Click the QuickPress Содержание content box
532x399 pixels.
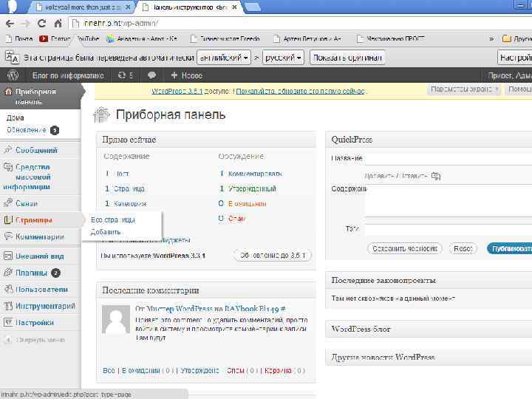pyautogui.click(x=448, y=200)
